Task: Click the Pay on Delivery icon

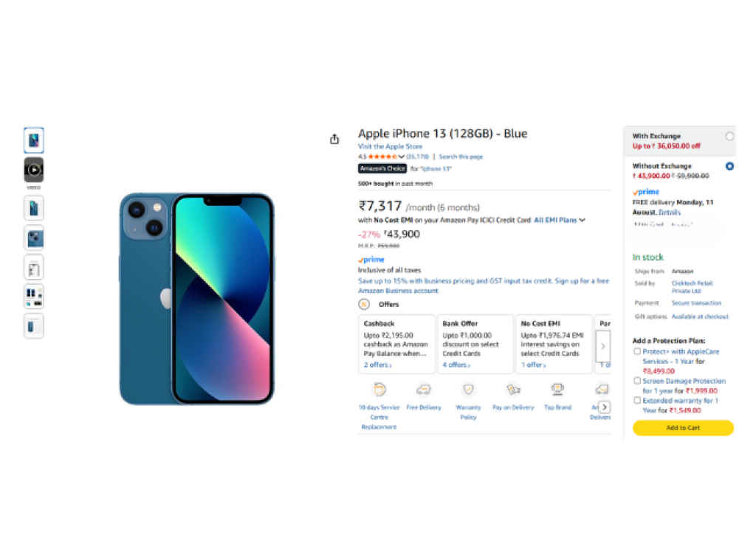Action: tap(513, 390)
